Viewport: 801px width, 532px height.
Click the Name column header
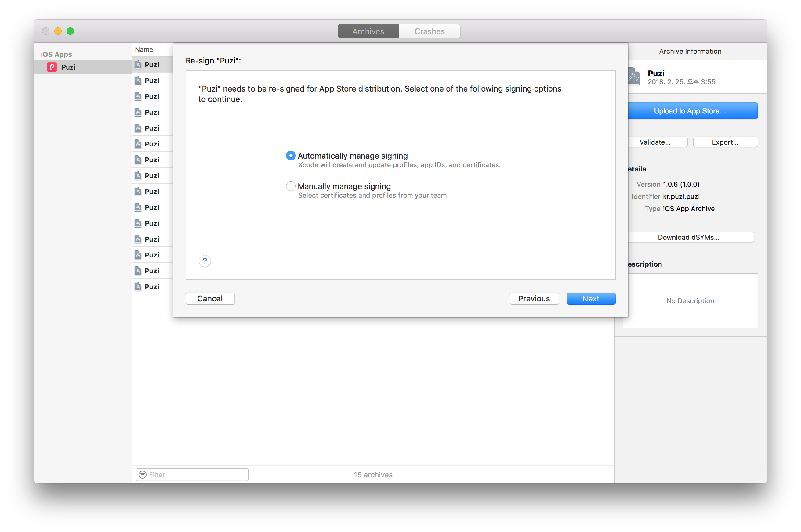click(x=144, y=49)
